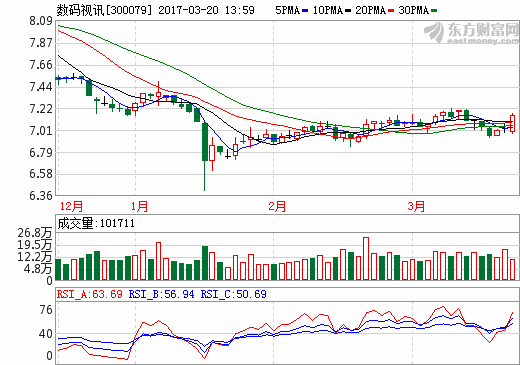Click the 12月 month axis label
520x365 pixels.
(x=71, y=206)
